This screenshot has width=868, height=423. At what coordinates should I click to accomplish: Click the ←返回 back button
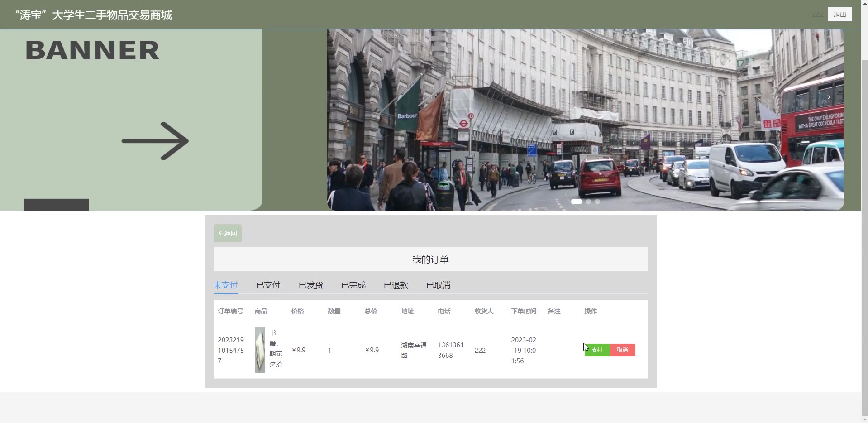pos(228,233)
